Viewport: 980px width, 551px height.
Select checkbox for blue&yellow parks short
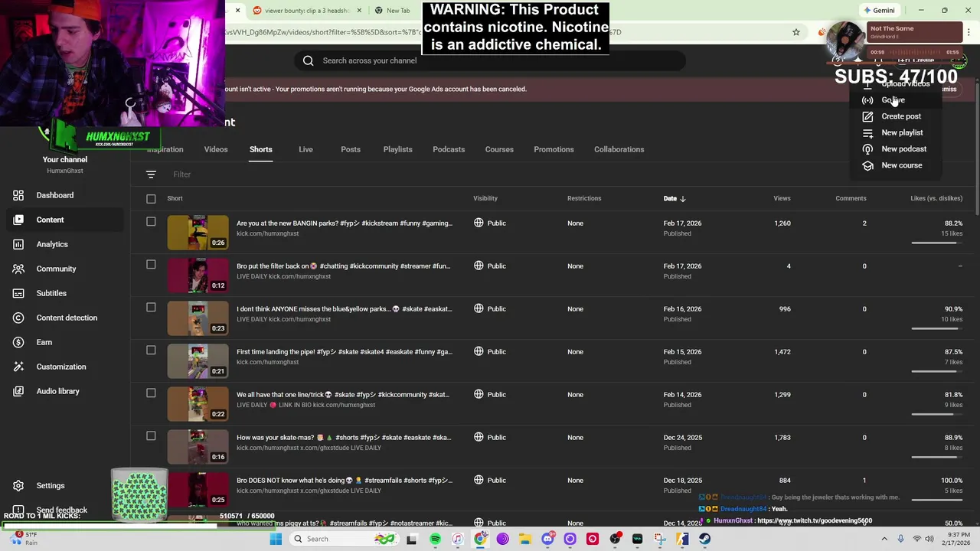(151, 308)
